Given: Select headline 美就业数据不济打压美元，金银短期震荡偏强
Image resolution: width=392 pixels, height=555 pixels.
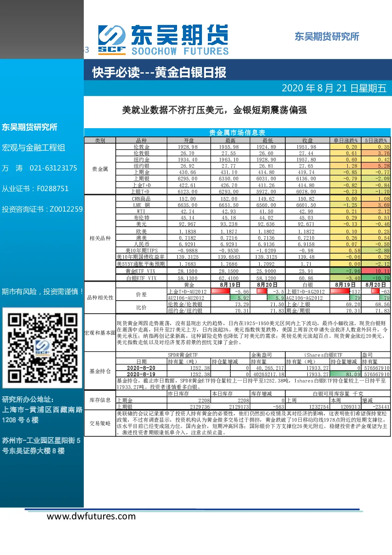Looking at the screenshot, I should click(215, 110).
